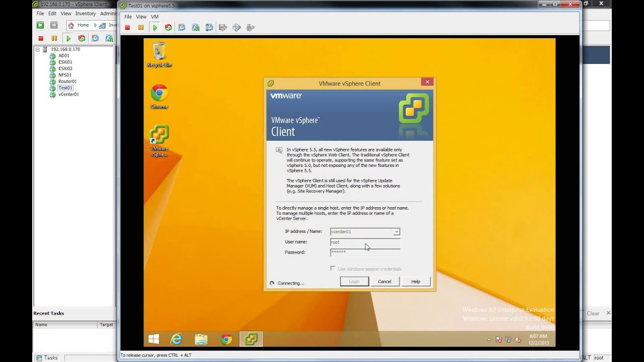This screenshot has height=362, width=644.
Task: Open View menu in main vSphere Client
Action: point(66,14)
